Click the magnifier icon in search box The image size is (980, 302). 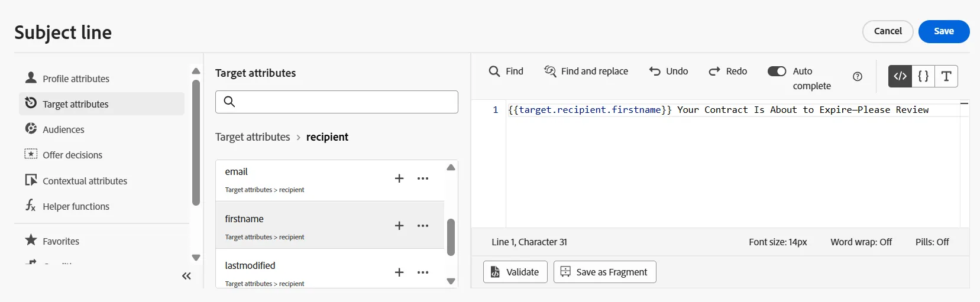point(229,102)
